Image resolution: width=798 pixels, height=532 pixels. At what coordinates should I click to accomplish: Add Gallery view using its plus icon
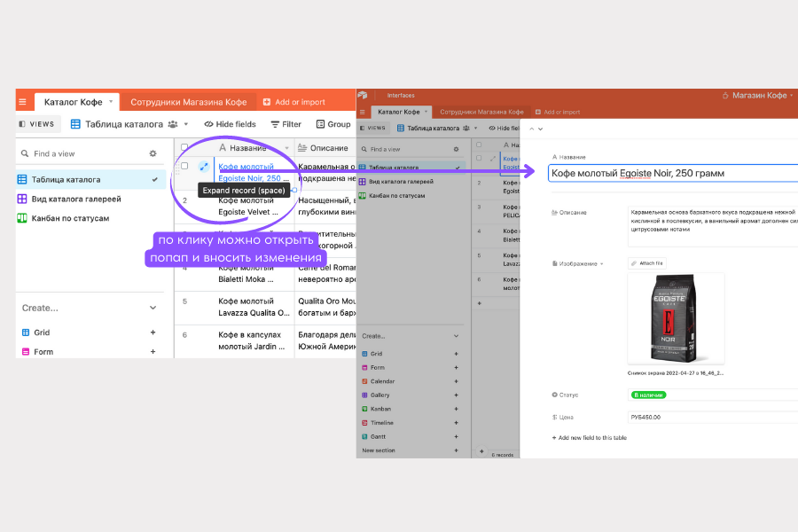click(x=456, y=395)
